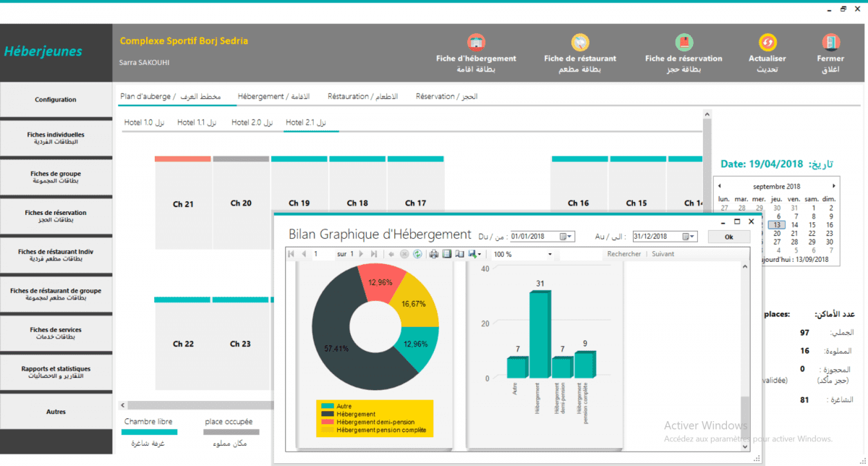Select Hotel 1.1 tab
The height and width of the screenshot is (466, 868).
197,123
